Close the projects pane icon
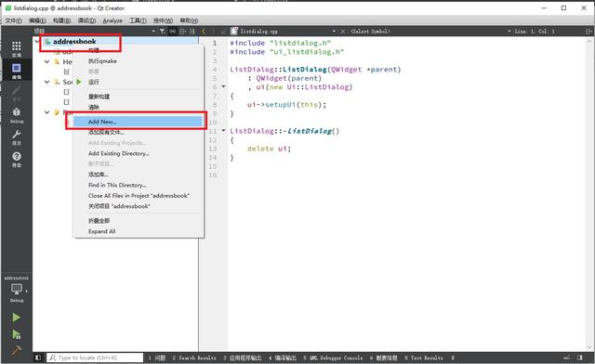The width and height of the screenshot is (595, 364). 192,31
